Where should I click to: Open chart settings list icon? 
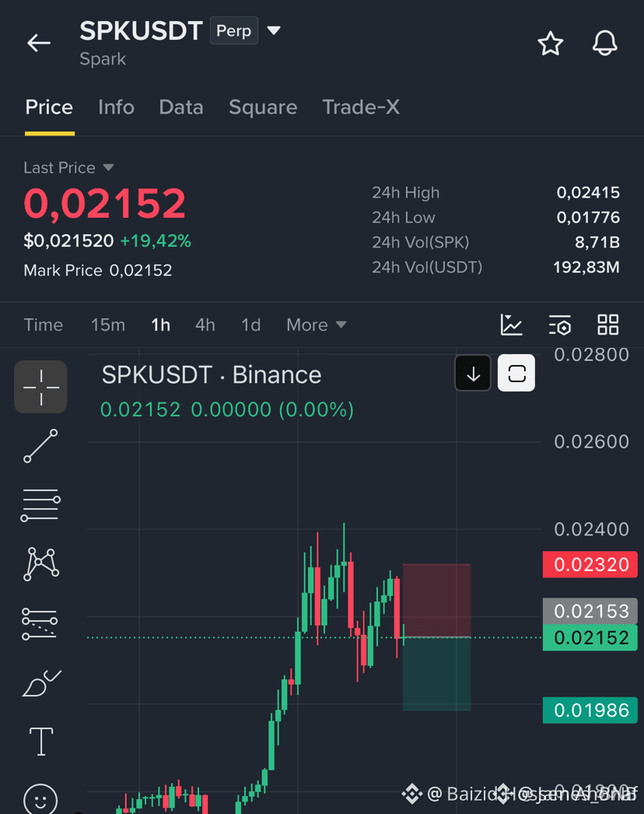(560, 325)
